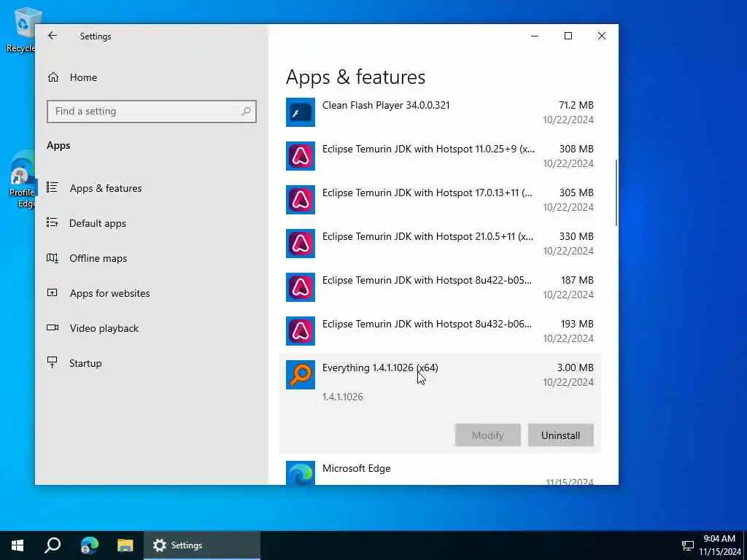Select Eclipse Temurin JDK 11.0.25+9 entry

pos(440,156)
